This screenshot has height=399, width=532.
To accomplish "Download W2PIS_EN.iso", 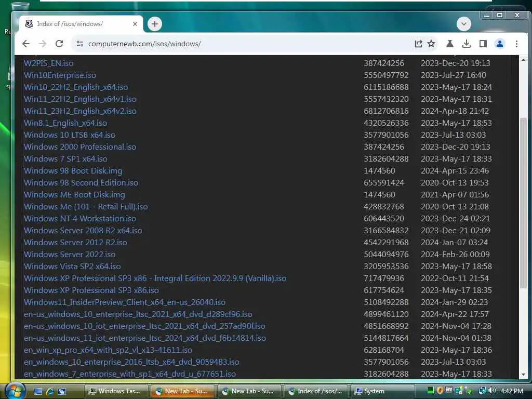I will coord(48,63).
